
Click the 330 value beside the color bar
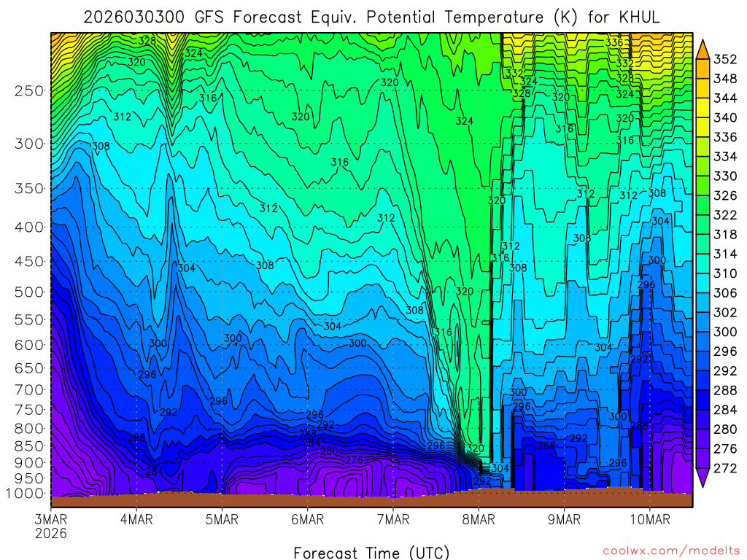[725, 176]
